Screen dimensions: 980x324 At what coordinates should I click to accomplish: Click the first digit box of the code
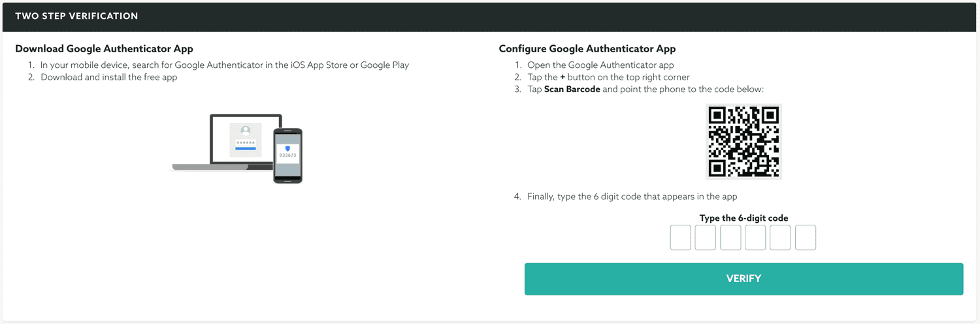(680, 238)
